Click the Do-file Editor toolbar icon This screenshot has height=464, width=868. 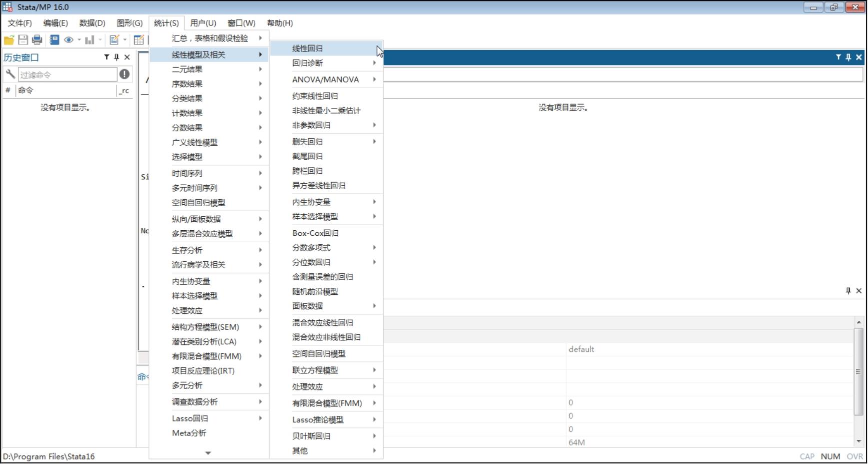(x=115, y=40)
